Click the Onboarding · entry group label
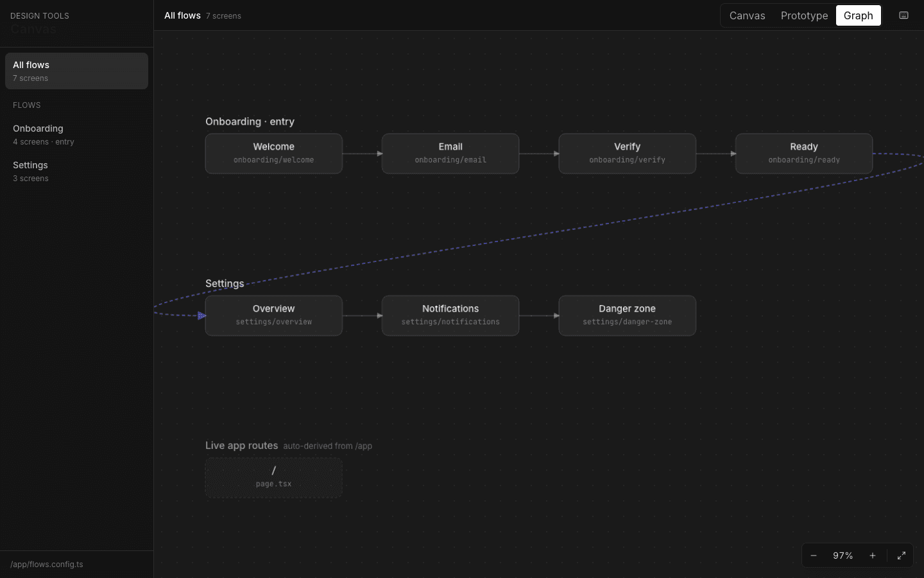This screenshot has width=924, height=578. (x=250, y=121)
